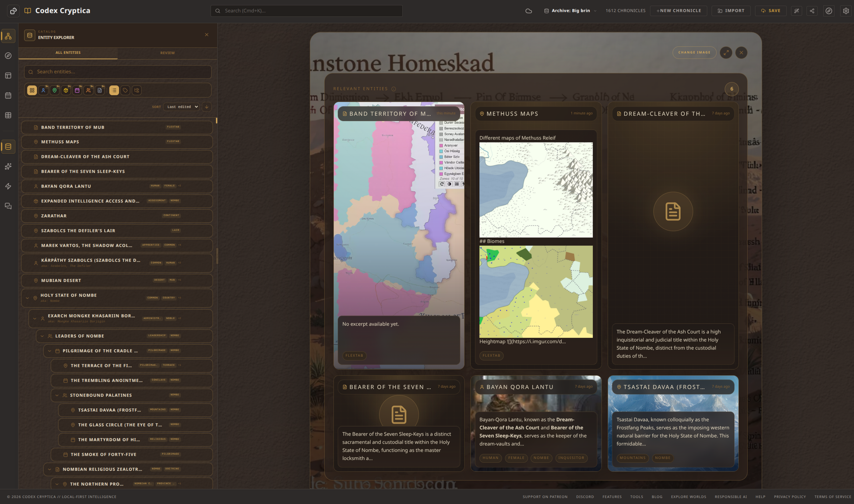The height and width of the screenshot is (504, 854).
Task: Collapse the Pilgrimage of the Cradle row
Action: (49, 351)
